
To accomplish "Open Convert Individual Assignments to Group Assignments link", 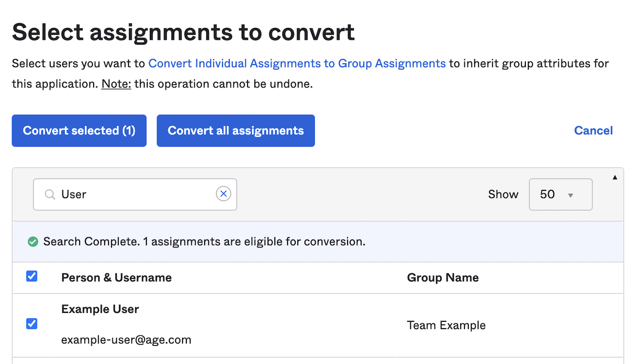I will pyautogui.click(x=297, y=64).
